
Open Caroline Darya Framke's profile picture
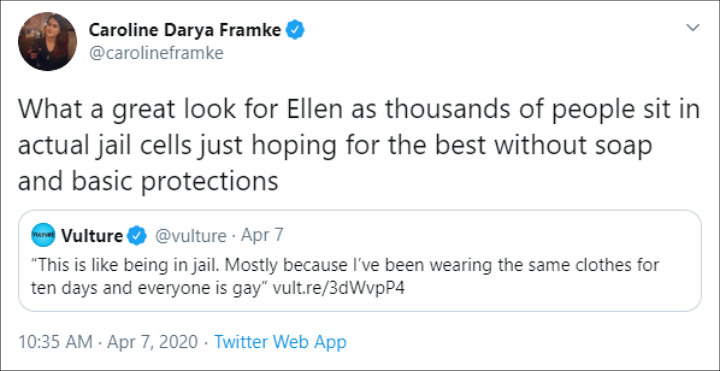tap(47, 41)
